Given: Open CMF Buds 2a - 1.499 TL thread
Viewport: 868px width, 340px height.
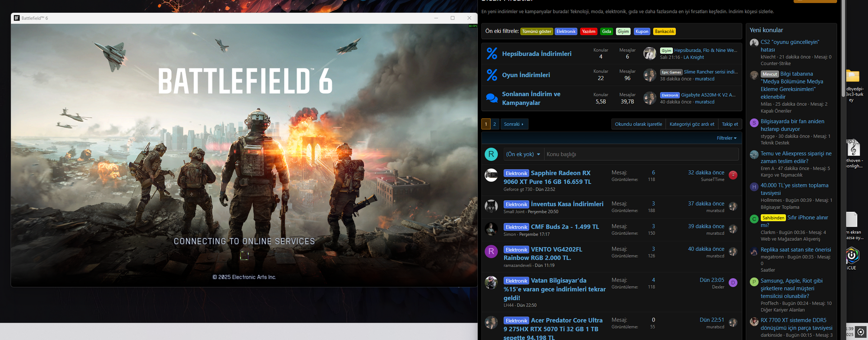Looking at the screenshot, I should [x=565, y=227].
